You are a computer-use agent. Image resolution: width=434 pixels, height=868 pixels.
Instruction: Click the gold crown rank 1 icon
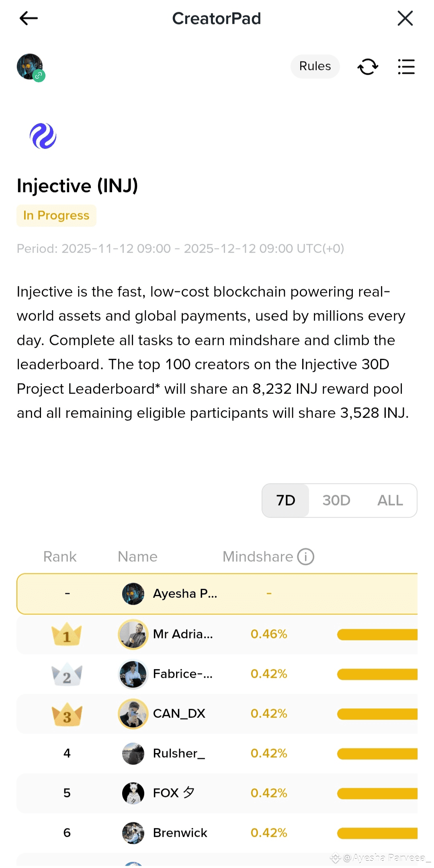click(67, 635)
